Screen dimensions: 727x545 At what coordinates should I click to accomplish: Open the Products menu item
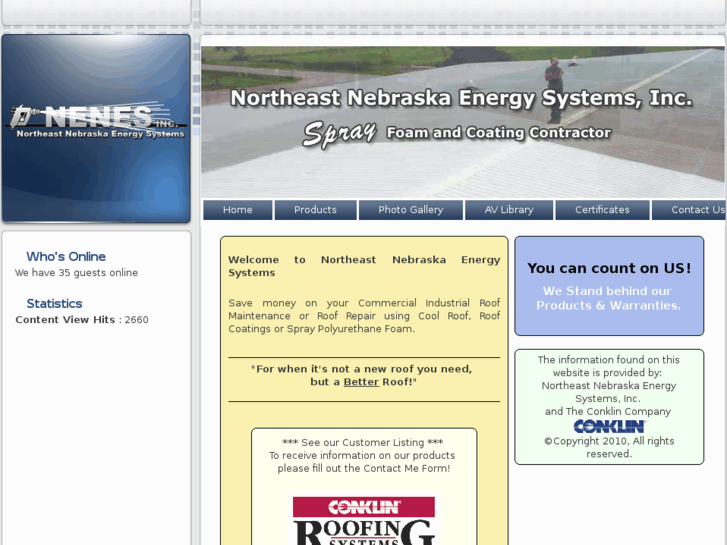tap(315, 210)
